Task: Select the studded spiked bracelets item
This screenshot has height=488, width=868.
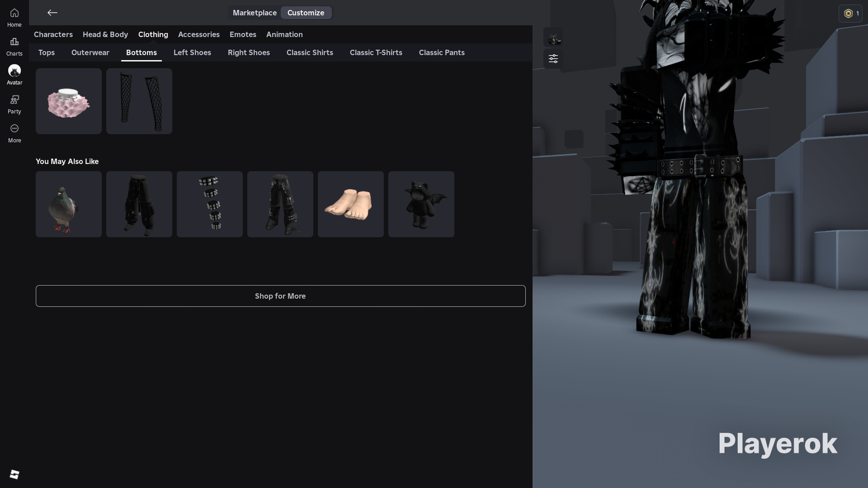Action: tap(210, 204)
